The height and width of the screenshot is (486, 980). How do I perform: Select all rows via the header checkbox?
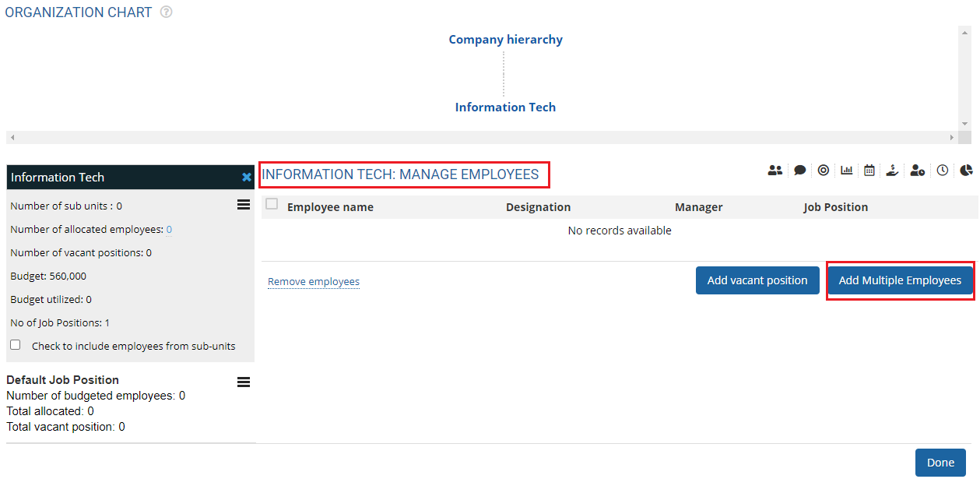272,203
